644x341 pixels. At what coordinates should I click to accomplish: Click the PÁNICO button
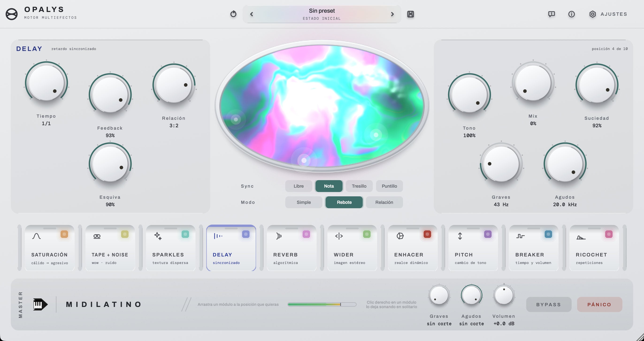coord(599,304)
